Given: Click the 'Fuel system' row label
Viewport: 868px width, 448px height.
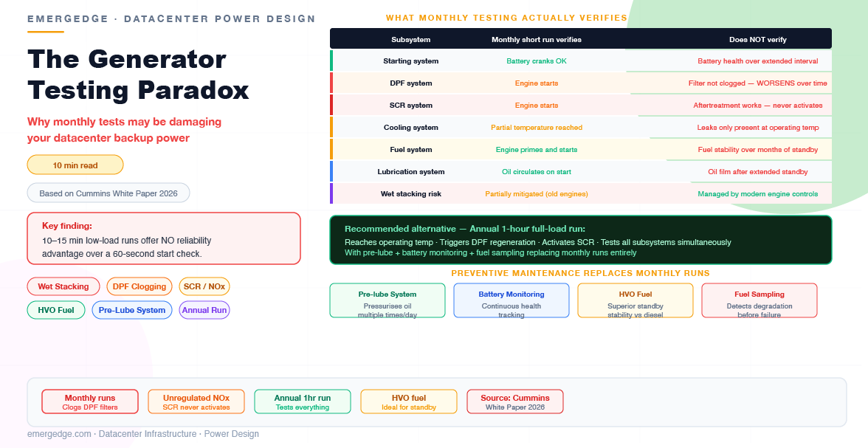Looking at the screenshot, I should pos(410,150).
